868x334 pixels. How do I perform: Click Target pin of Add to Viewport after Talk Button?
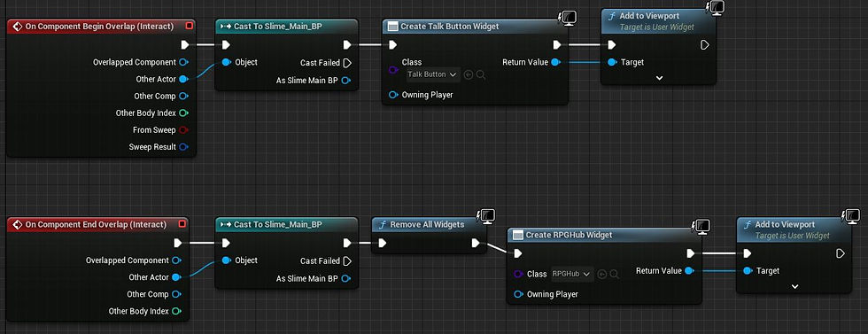(x=612, y=62)
